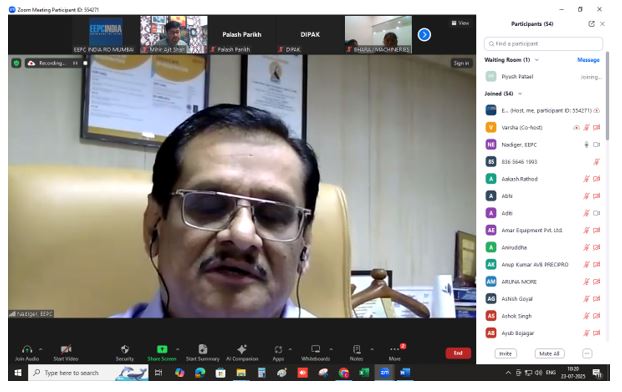Open the Whiteboards icon

click(x=315, y=349)
